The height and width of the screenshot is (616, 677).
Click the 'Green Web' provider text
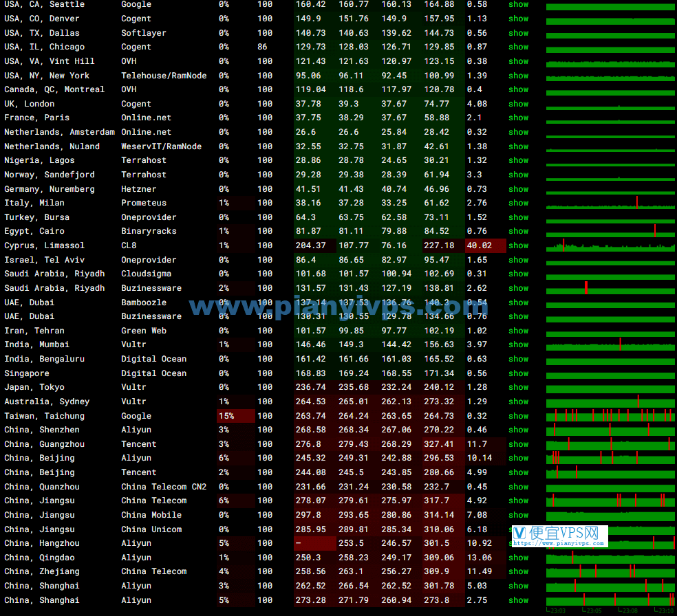(x=144, y=331)
